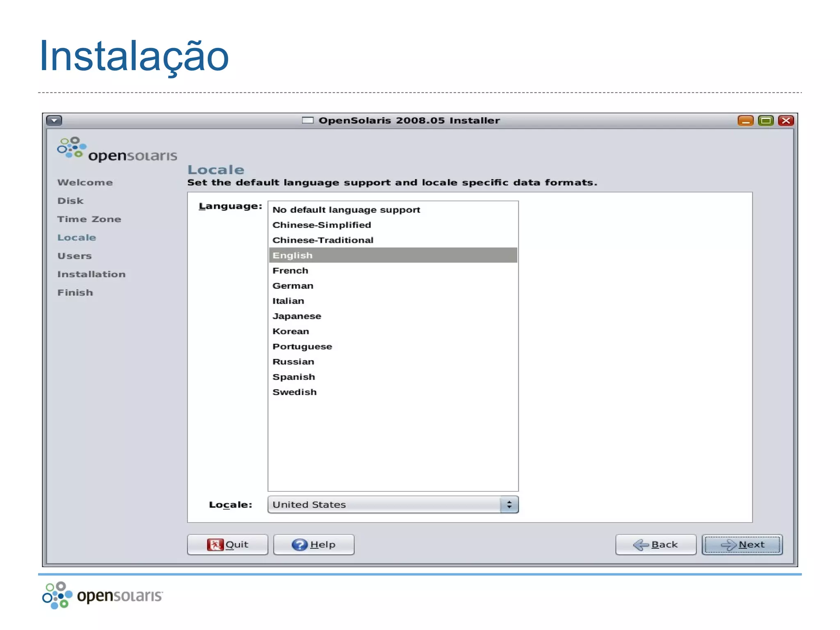Select 'Korean' language entry

tap(393, 331)
